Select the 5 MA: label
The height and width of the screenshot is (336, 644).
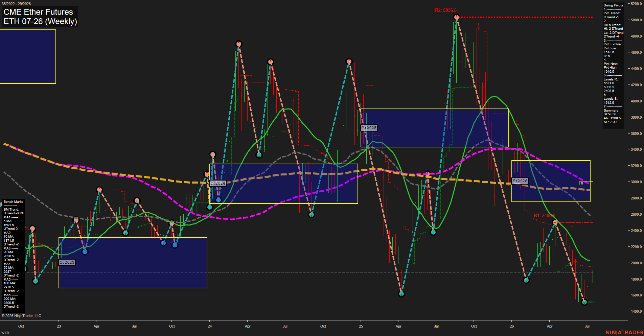pos(8,221)
